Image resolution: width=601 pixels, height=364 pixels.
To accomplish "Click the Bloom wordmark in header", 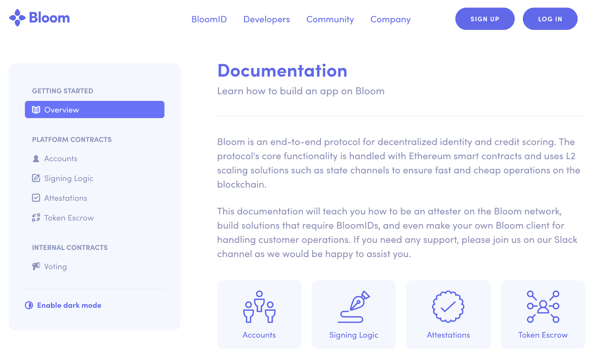I will click(x=49, y=18).
